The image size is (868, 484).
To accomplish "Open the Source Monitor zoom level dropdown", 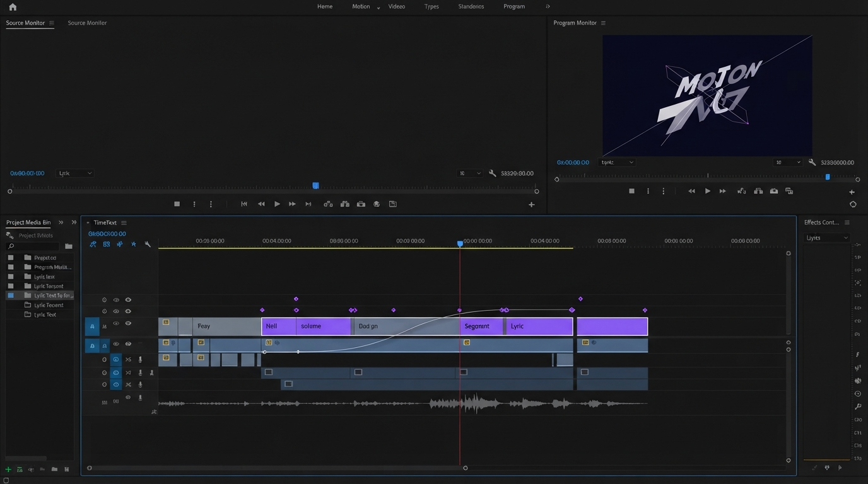I will point(470,173).
